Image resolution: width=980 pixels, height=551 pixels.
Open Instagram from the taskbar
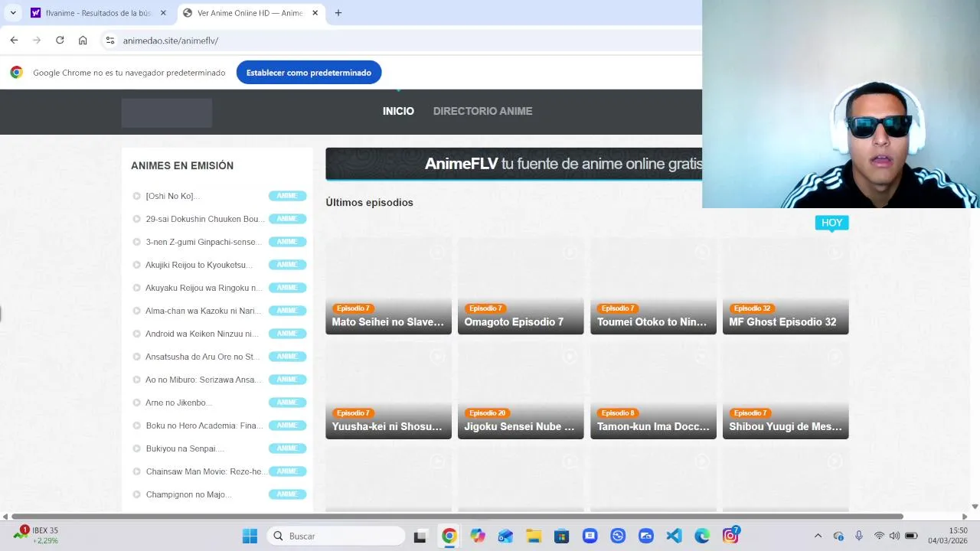[x=730, y=536]
